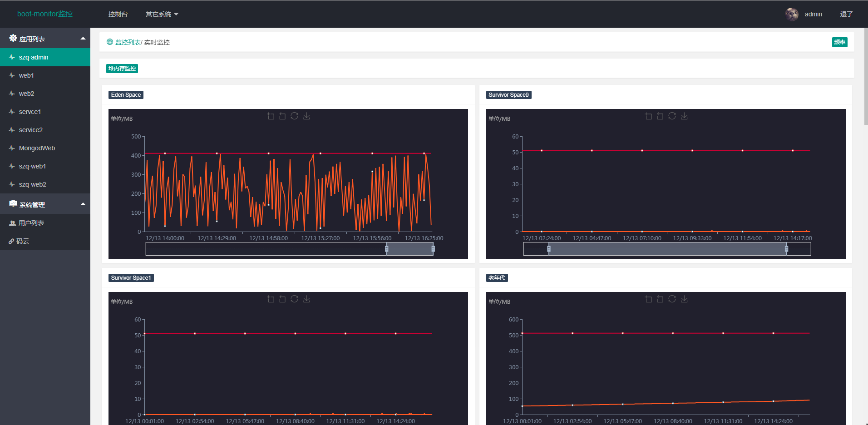This screenshot has width=868, height=425.
Task: Grab right handle of Survivor Space0 zoom slider
Action: [787, 249]
